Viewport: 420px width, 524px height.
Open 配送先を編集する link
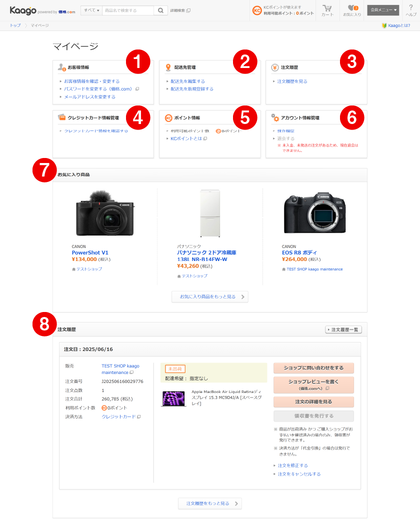click(188, 81)
